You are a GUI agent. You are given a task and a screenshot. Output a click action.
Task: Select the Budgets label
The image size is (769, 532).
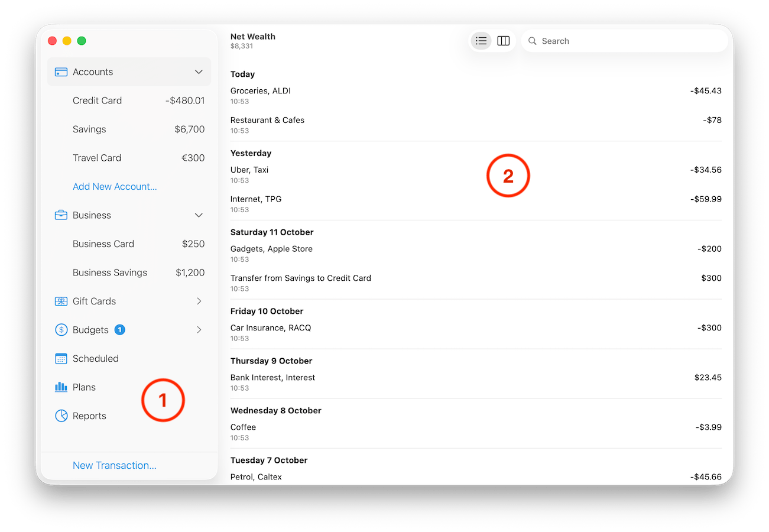point(90,330)
